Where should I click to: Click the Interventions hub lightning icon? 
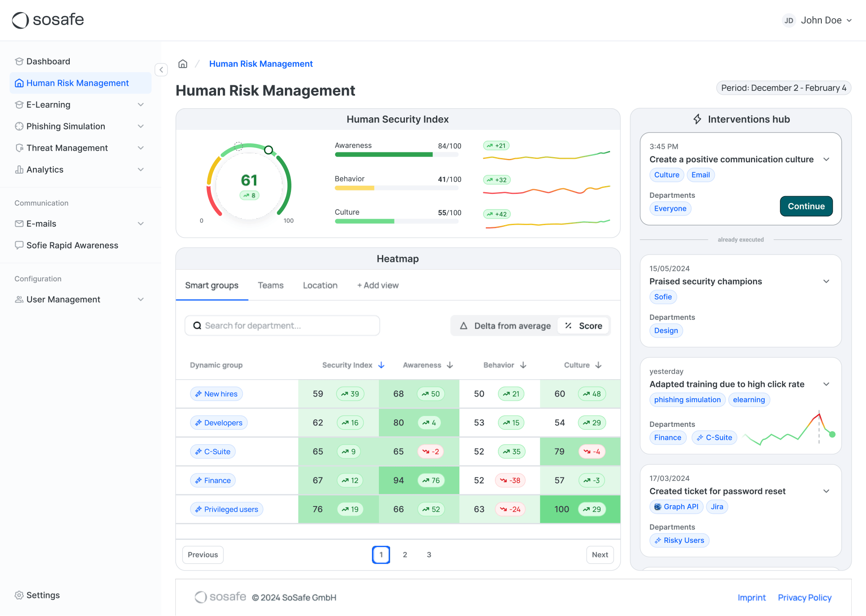(697, 119)
